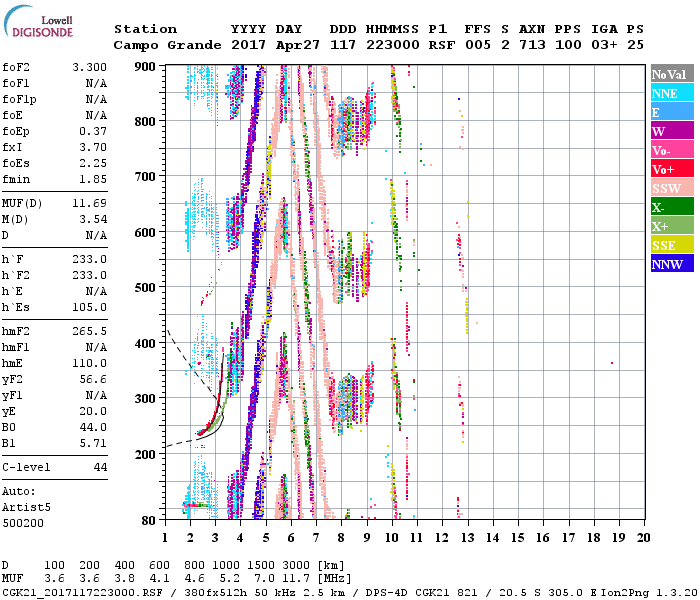
Task: Click the hmF2 value 265.5
Action: tap(90, 332)
